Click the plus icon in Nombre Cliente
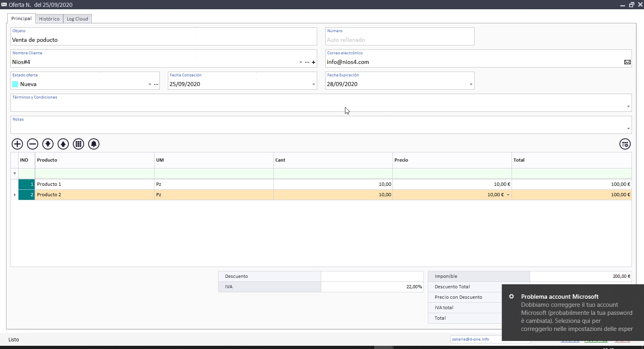 pos(314,62)
